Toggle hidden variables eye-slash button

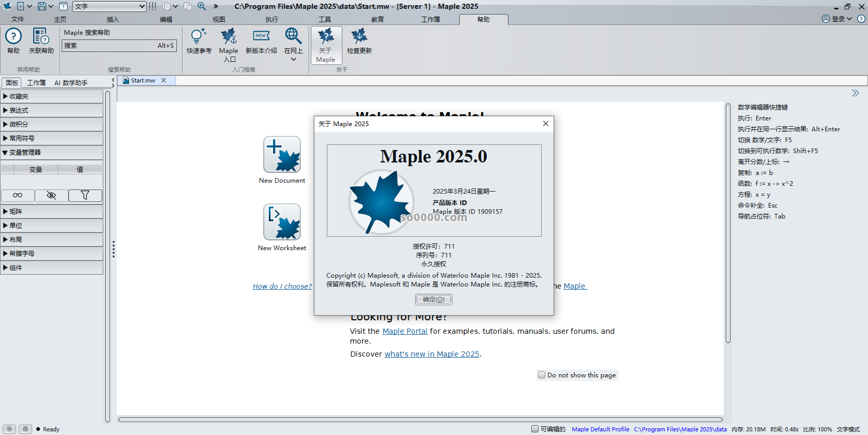click(51, 195)
